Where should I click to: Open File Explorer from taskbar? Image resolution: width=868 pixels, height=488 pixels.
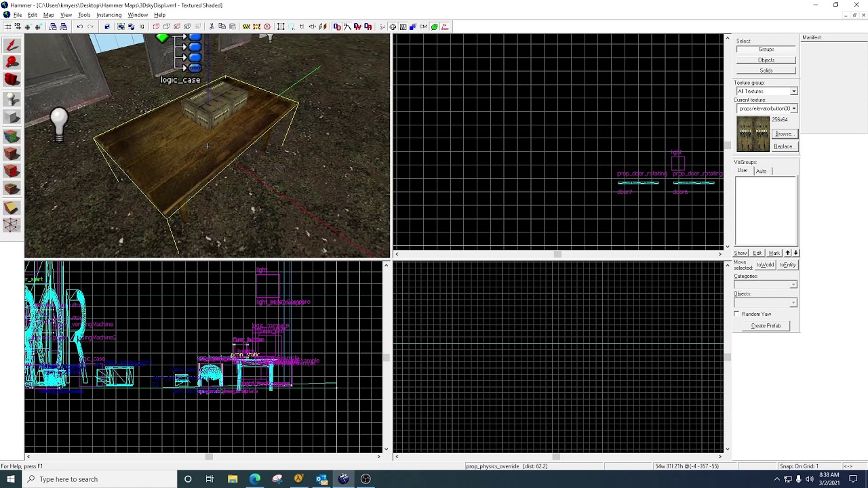(233, 479)
